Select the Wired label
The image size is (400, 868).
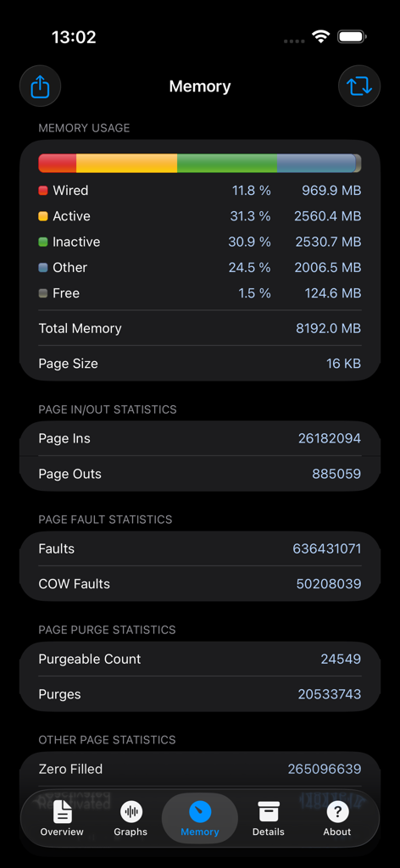pos(70,191)
